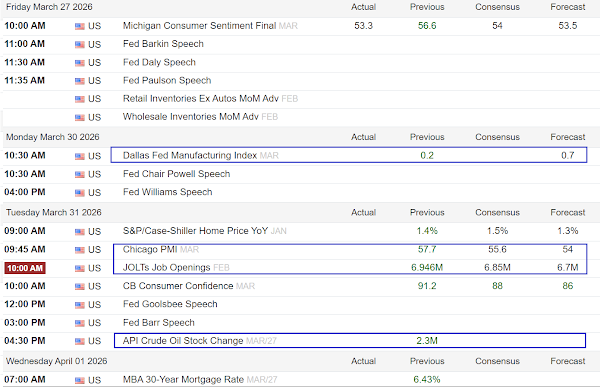Click CB Consumer Confidence forecast value 86
Image resolution: width=600 pixels, height=387 pixels.
point(567,286)
